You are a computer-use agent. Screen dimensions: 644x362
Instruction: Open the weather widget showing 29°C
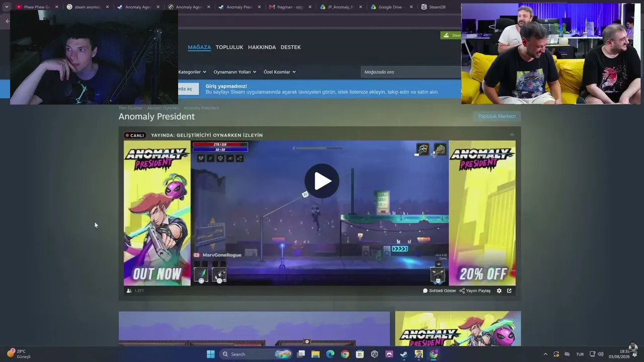(19, 353)
